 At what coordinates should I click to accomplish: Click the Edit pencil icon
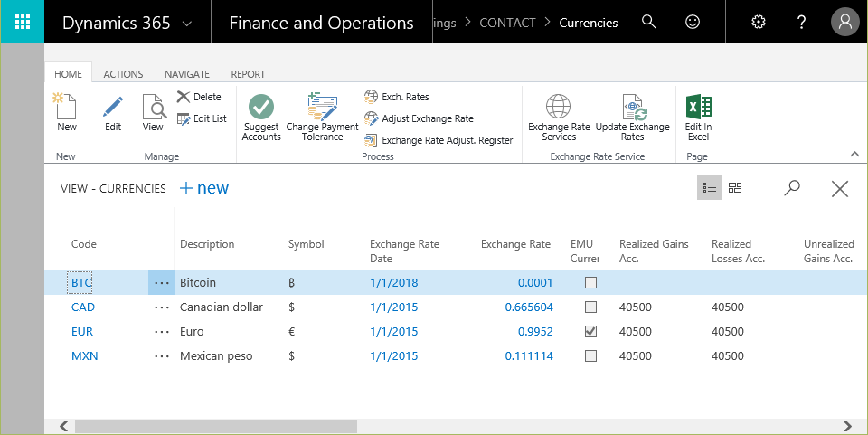click(113, 106)
